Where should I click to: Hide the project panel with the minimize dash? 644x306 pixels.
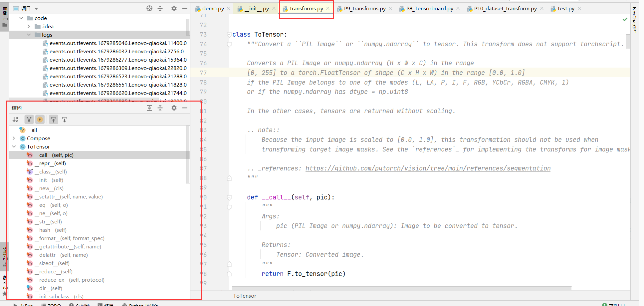(185, 8)
